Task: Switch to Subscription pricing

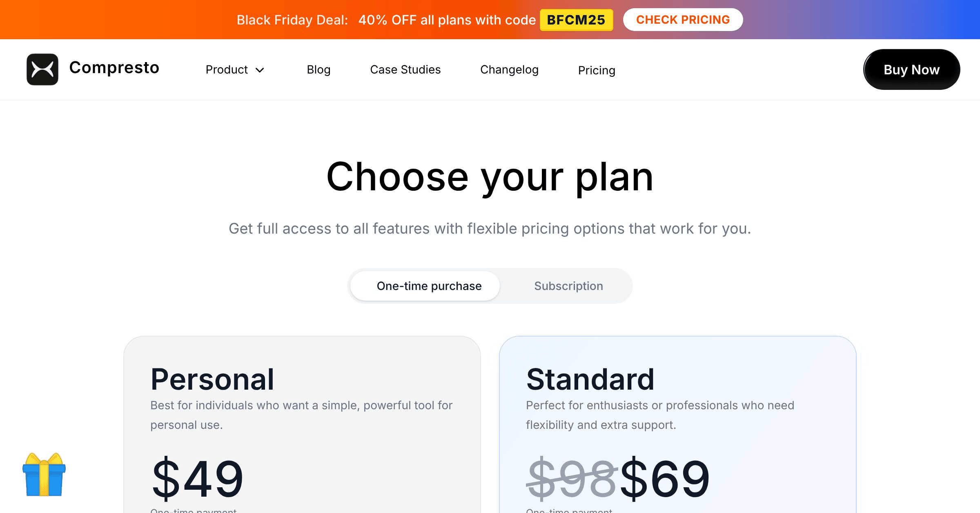Action: tap(568, 286)
